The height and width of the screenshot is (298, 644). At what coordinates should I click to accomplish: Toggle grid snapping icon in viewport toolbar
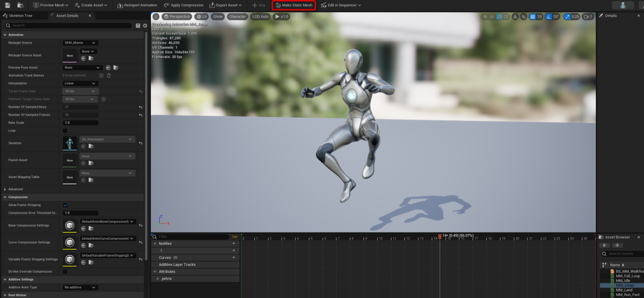click(532, 17)
